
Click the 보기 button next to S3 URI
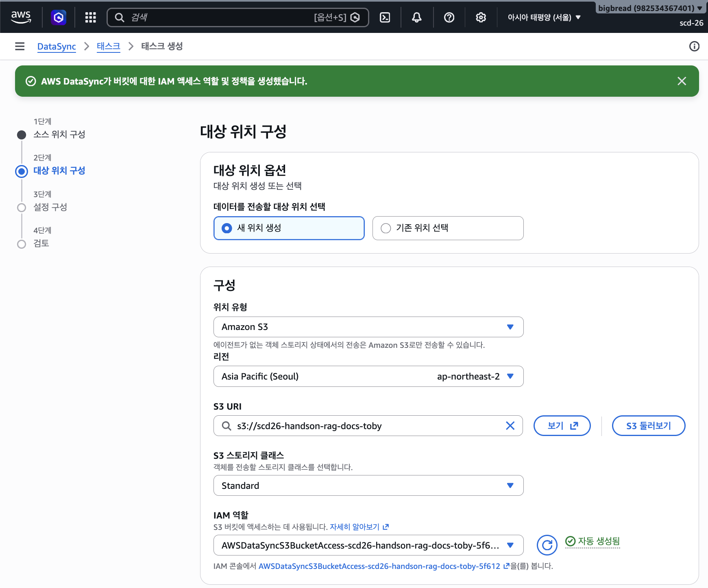pyautogui.click(x=562, y=425)
